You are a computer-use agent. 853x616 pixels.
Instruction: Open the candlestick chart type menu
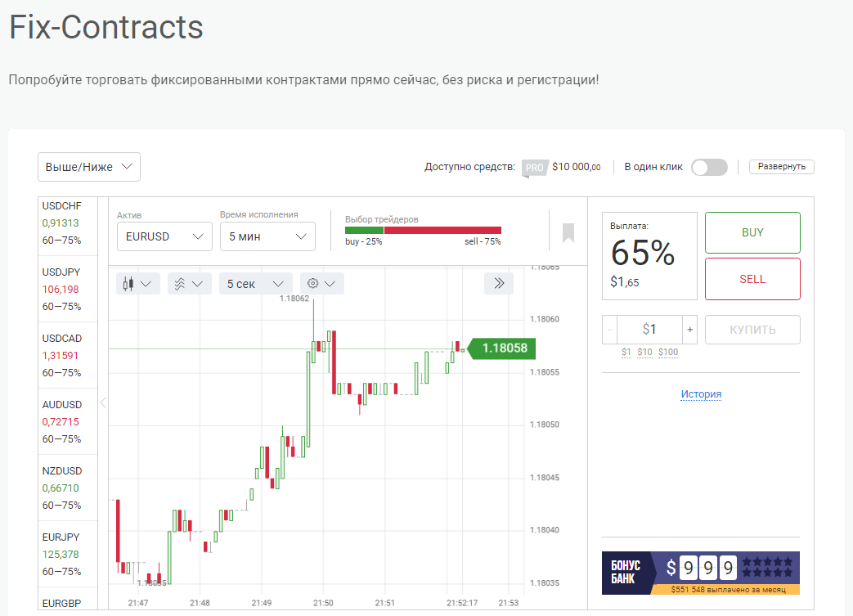pos(137,284)
